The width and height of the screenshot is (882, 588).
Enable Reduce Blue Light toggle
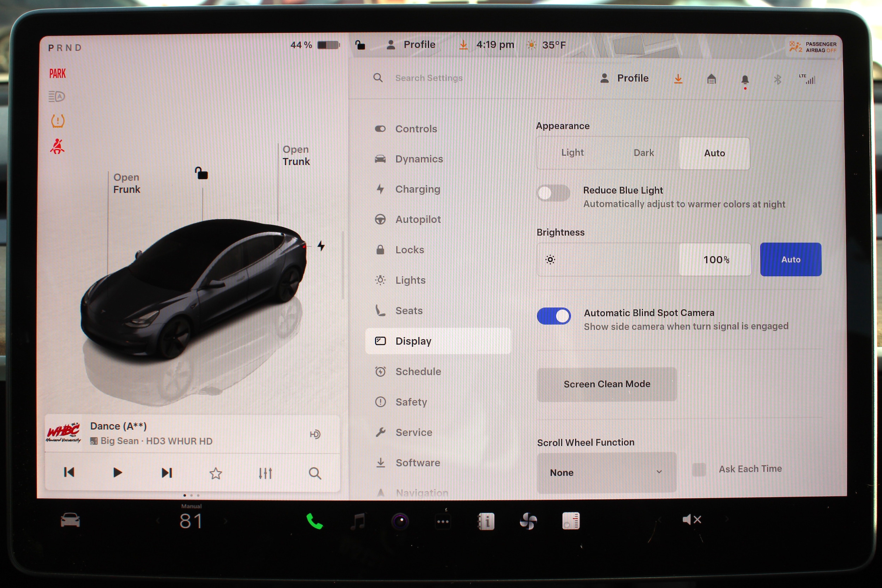click(553, 194)
